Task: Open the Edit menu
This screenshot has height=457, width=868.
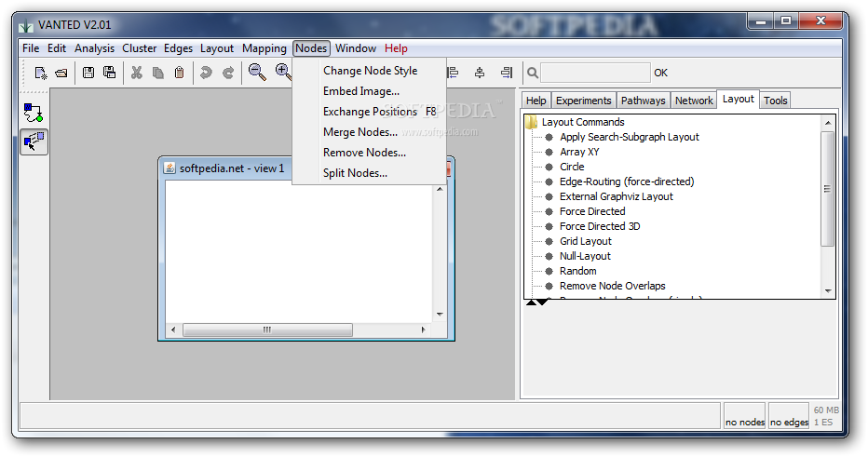Action: click(57, 48)
